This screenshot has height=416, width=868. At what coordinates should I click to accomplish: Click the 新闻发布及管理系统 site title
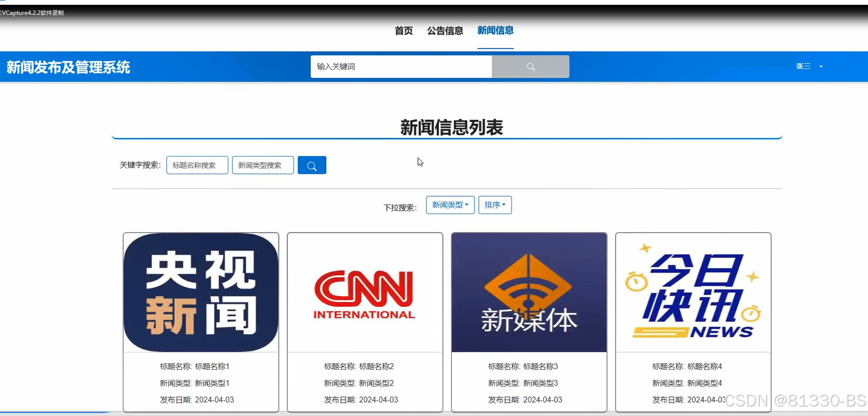click(x=68, y=67)
